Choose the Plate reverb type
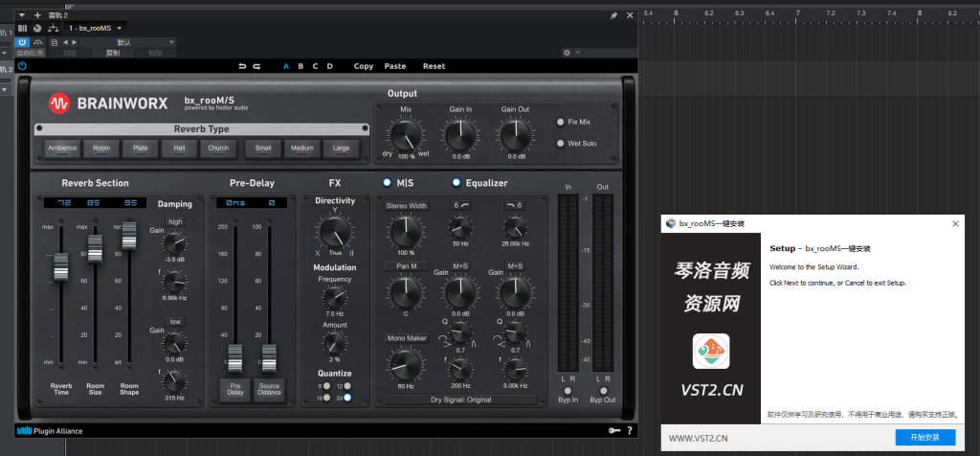The height and width of the screenshot is (456, 980). (140, 148)
